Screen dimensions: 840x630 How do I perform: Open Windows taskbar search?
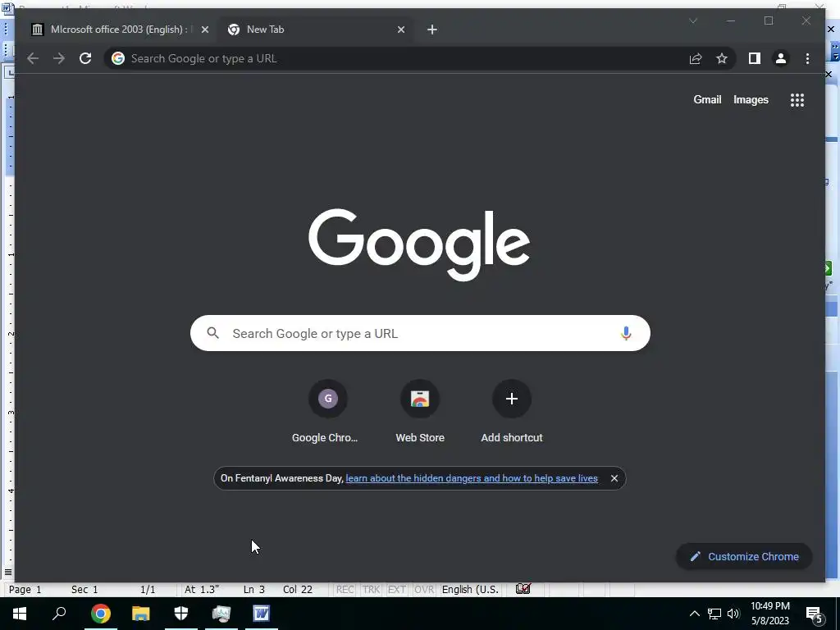pos(59,614)
